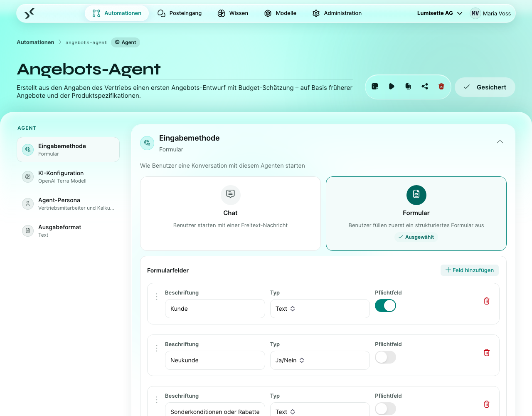Open Ausgabeformat in the agent sidebar
532x416 pixels.
pos(68,230)
